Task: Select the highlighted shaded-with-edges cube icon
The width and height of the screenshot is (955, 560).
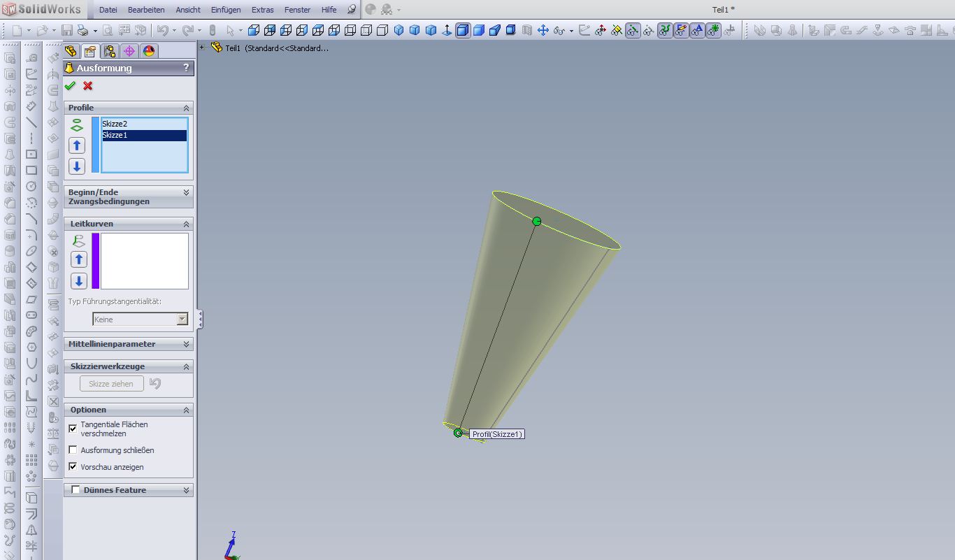Action: click(463, 31)
